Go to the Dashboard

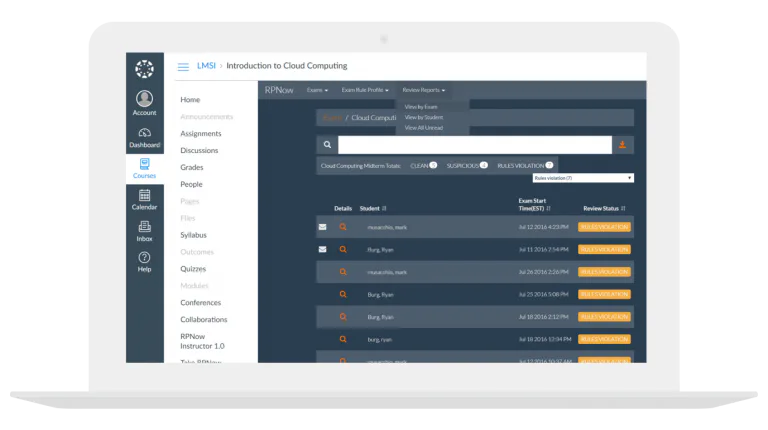(x=144, y=138)
